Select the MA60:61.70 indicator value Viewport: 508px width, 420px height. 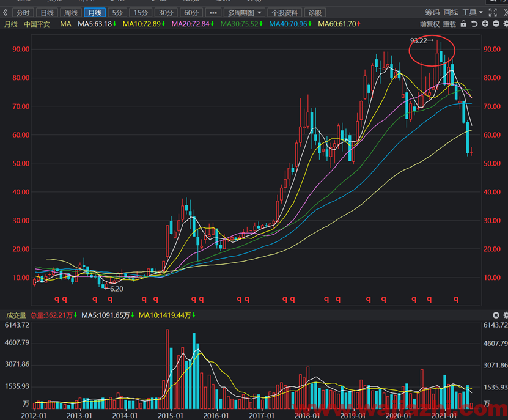pyautogui.click(x=339, y=24)
